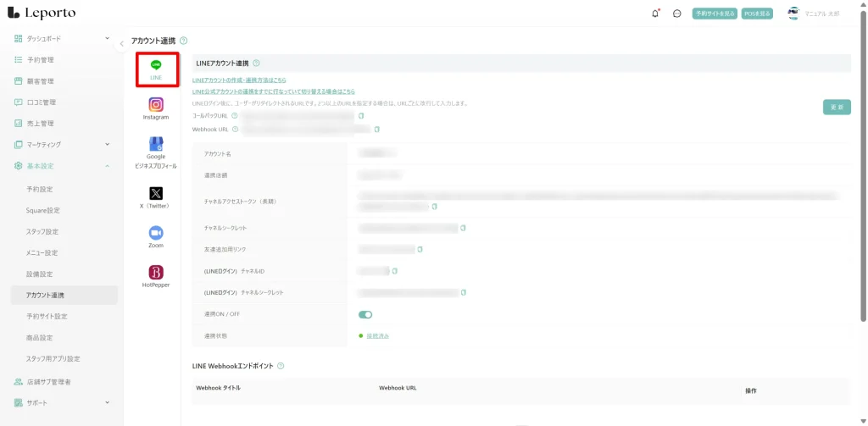Image resolution: width=868 pixels, height=426 pixels.
Task: Copy the channel secret value
Action: pos(464,228)
